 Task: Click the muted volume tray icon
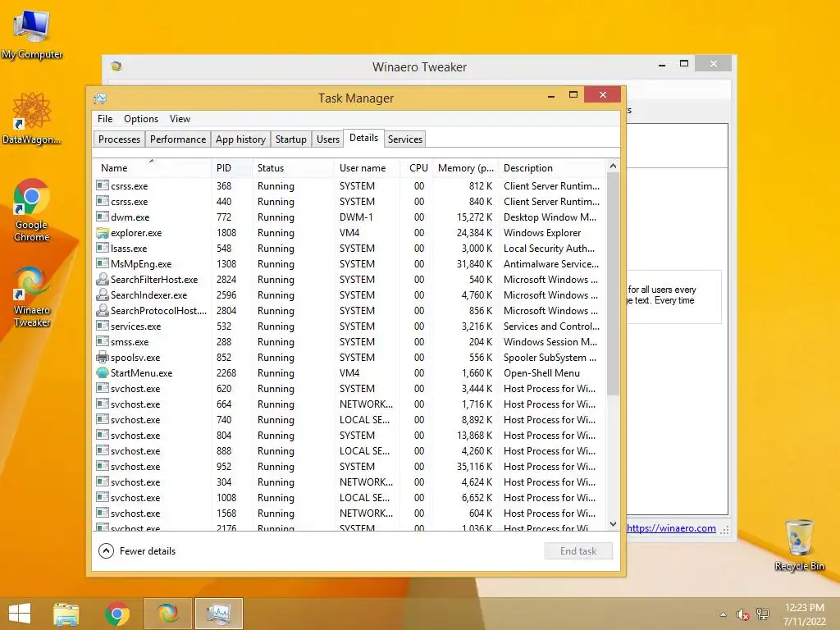pos(742,614)
